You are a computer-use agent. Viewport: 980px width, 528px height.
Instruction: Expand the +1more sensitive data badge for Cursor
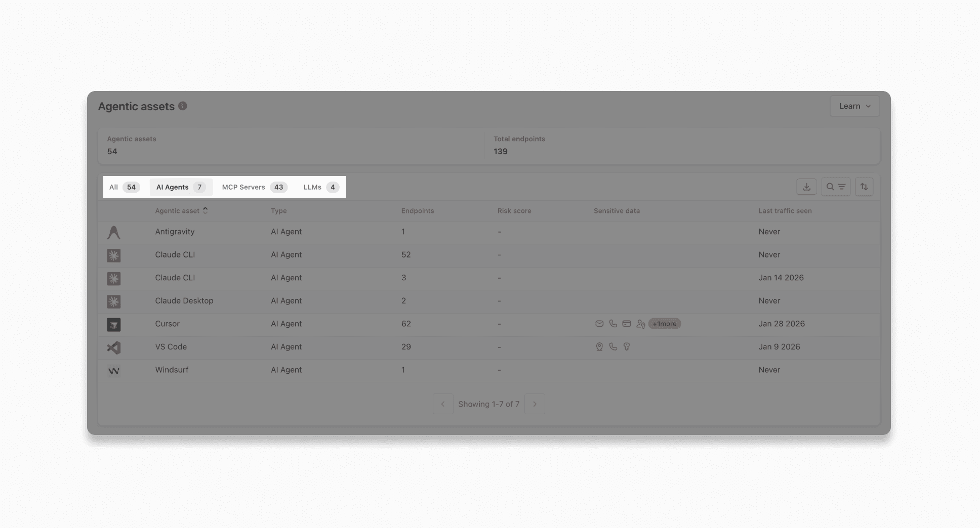pos(664,323)
